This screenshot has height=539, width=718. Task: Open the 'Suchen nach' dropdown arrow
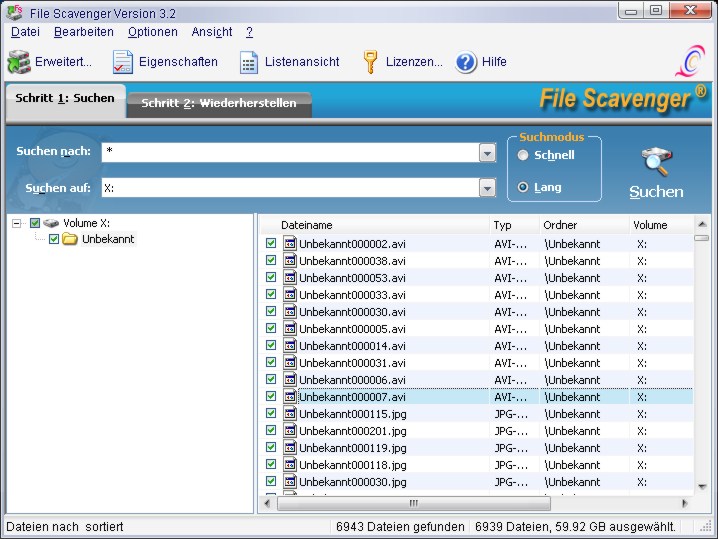487,152
